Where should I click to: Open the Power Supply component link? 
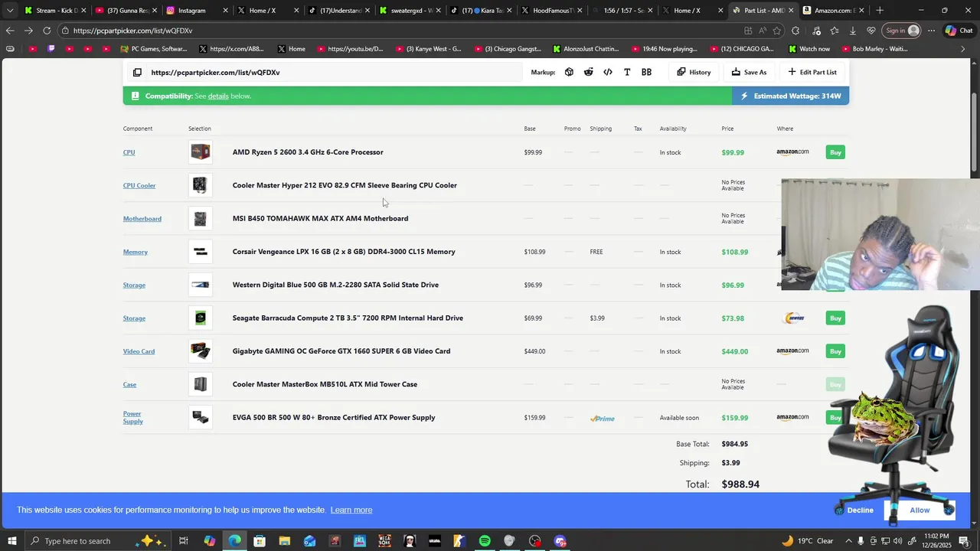coord(132,418)
